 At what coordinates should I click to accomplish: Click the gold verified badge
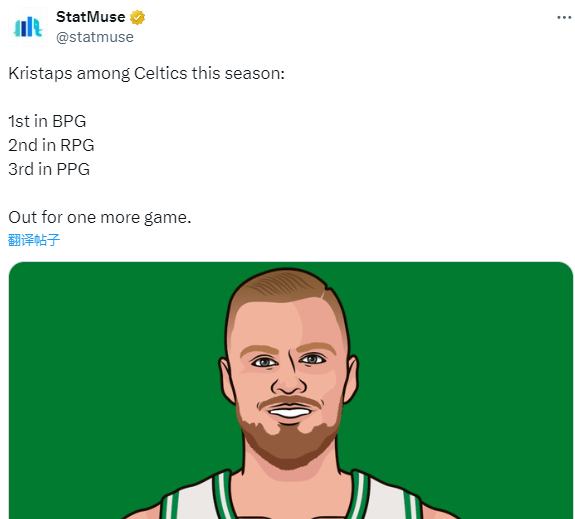point(138,17)
